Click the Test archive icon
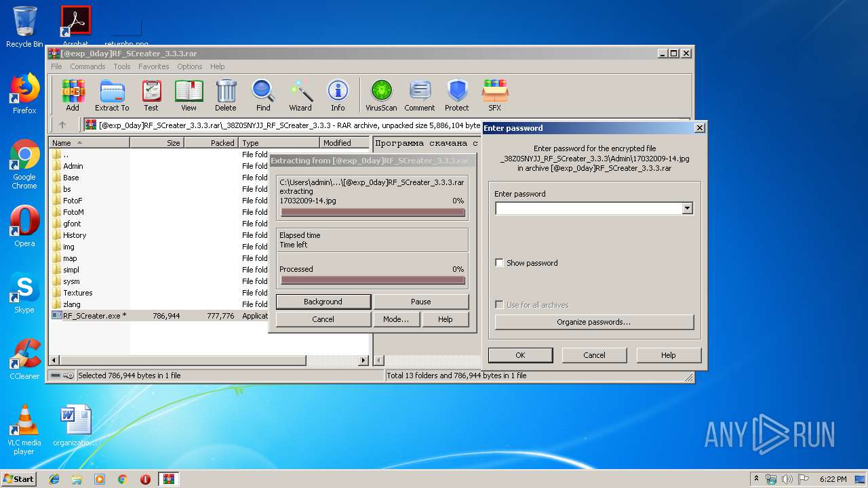This screenshot has width=868, height=488. click(x=151, y=95)
